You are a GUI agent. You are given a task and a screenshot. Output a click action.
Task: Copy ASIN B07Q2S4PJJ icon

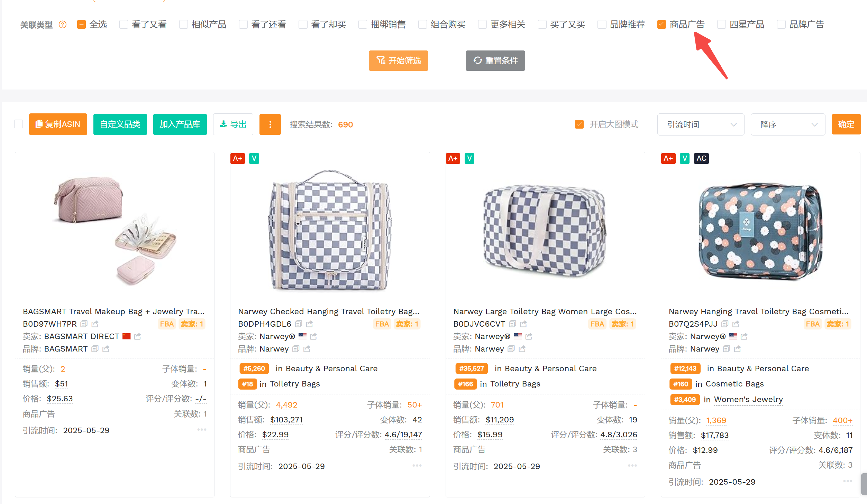tap(725, 324)
